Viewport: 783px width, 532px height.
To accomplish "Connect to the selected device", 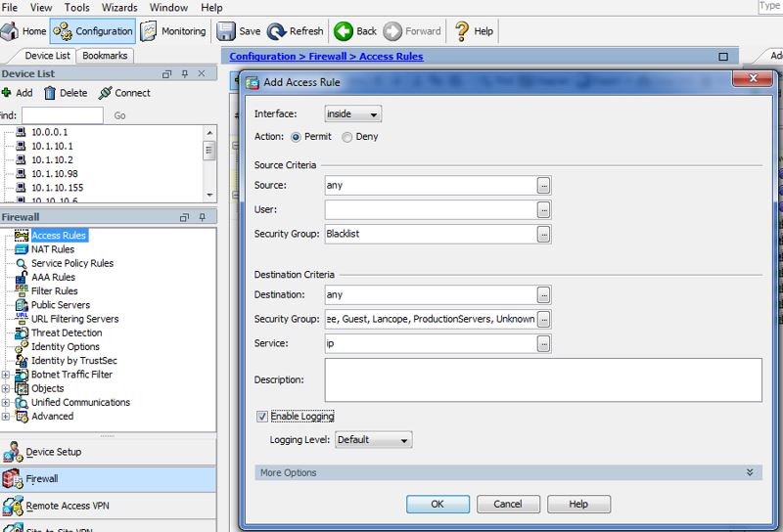I will click(x=124, y=93).
